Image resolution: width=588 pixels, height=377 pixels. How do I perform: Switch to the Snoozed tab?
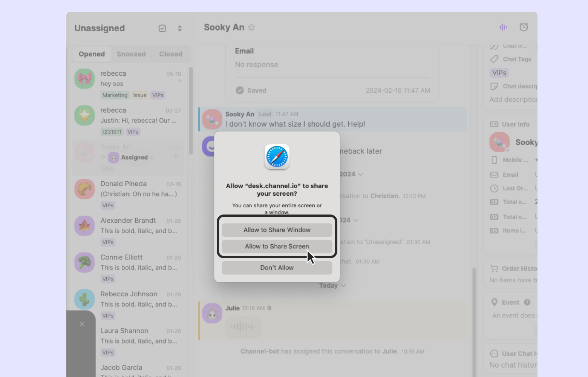131,54
